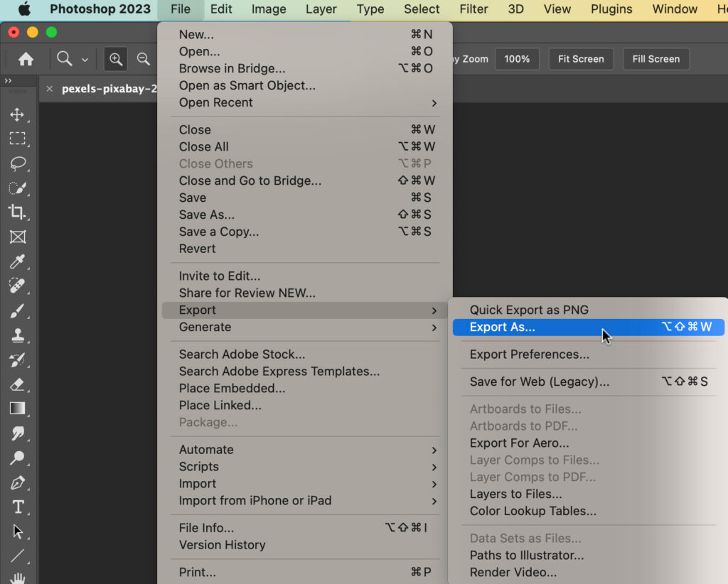Choose Color Lookup Tables...

[588, 511]
